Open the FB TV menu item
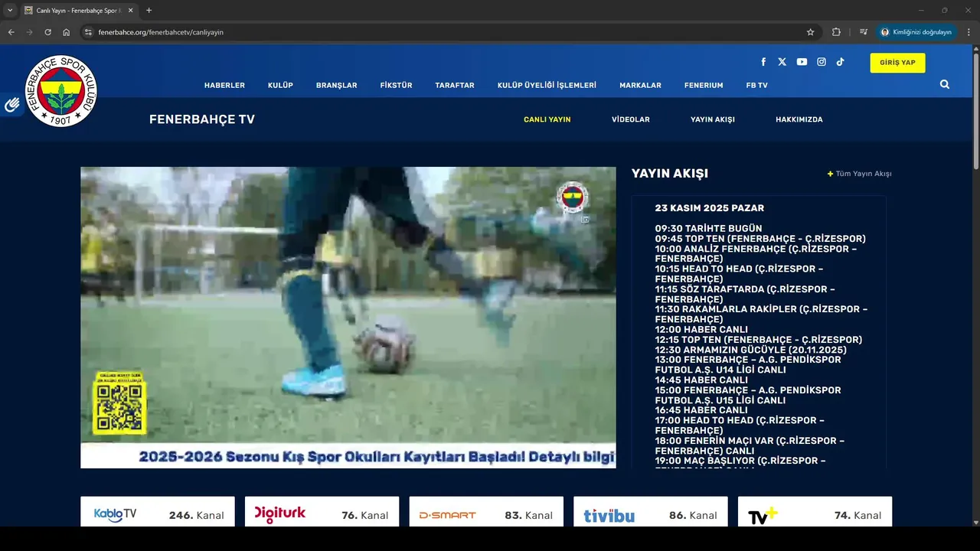The height and width of the screenshot is (551, 980). 756,85
